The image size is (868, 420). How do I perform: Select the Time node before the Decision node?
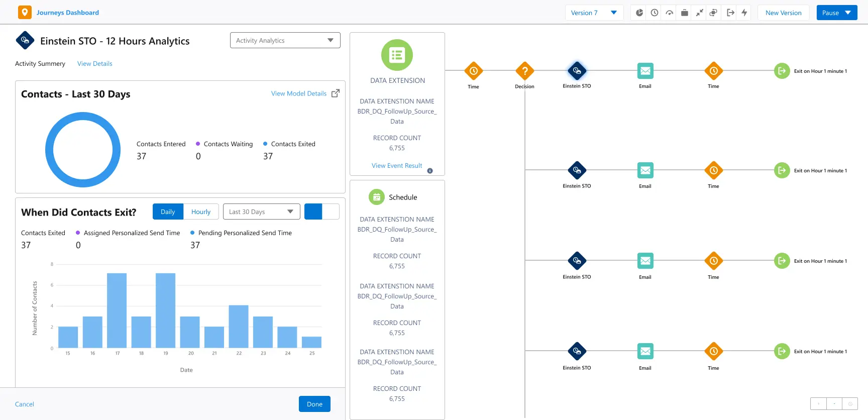[474, 71]
